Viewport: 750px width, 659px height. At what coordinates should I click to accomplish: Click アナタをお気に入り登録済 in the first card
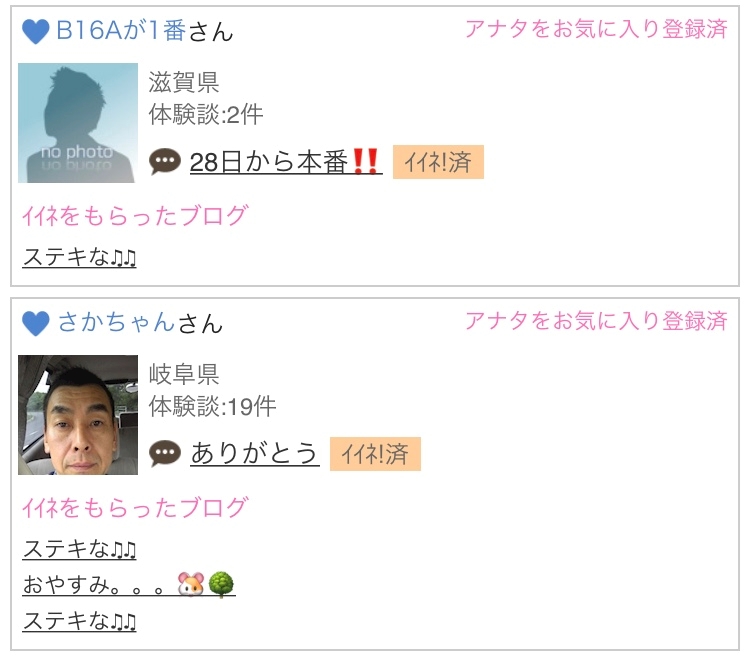coord(596,29)
